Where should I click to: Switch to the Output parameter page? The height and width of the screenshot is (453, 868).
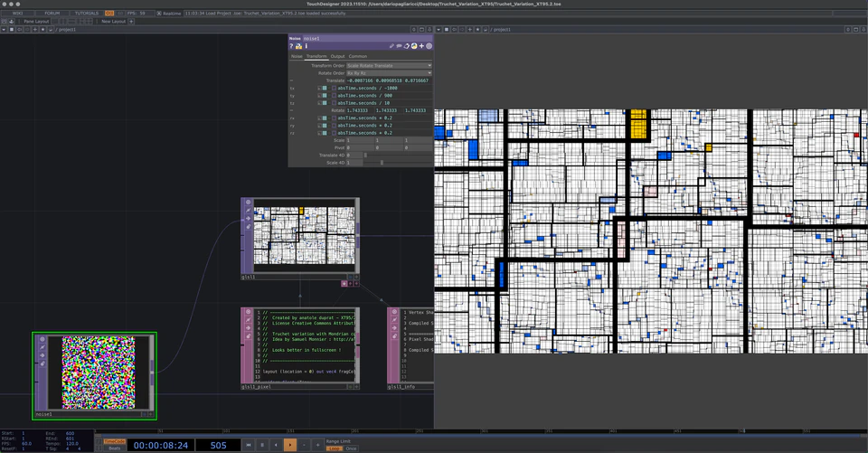pos(337,56)
